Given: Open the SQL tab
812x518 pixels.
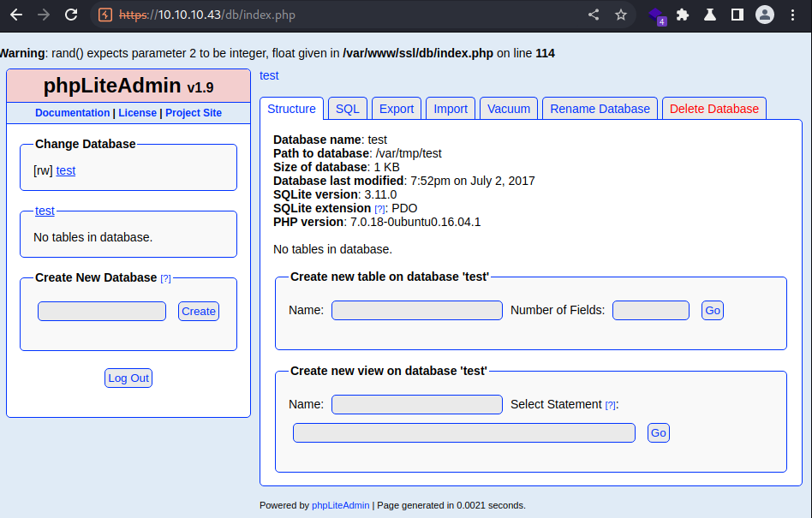Looking at the screenshot, I should click(348, 109).
